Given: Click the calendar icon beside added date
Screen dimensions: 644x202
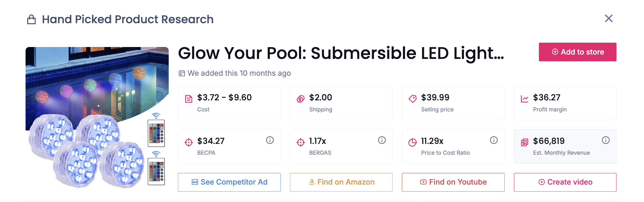Looking at the screenshot, I should click(x=182, y=73).
